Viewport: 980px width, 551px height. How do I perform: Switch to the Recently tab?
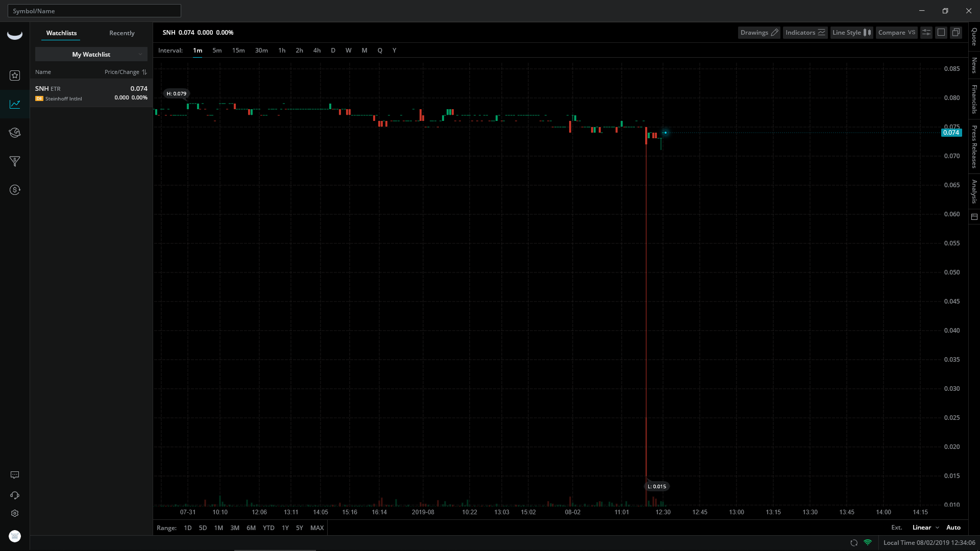tap(121, 33)
